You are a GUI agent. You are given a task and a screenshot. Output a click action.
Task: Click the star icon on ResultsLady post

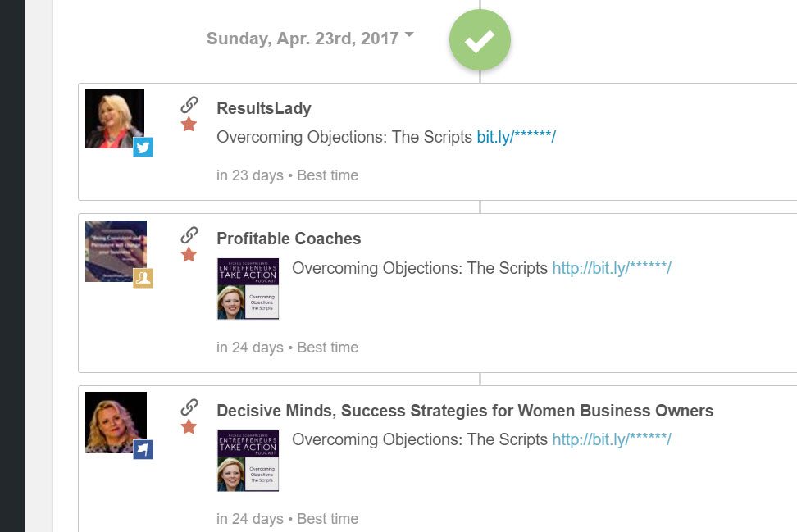189,124
